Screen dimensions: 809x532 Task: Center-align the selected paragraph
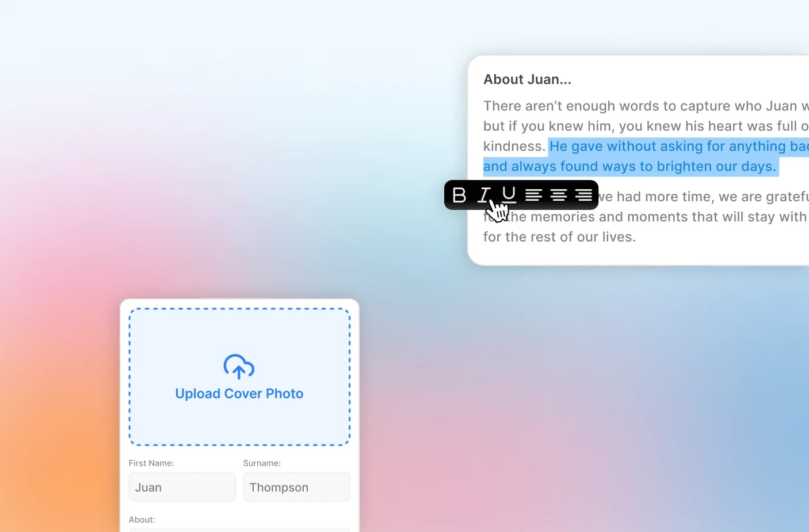(x=558, y=195)
